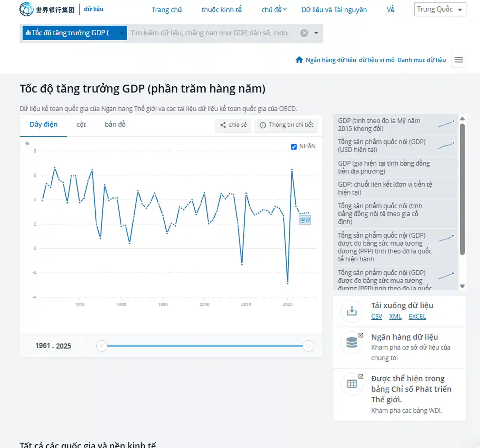Click sparkline thumbnail for GDP (USD hiện tại)
Viewport: 480px width, 448px height.
(x=446, y=145)
